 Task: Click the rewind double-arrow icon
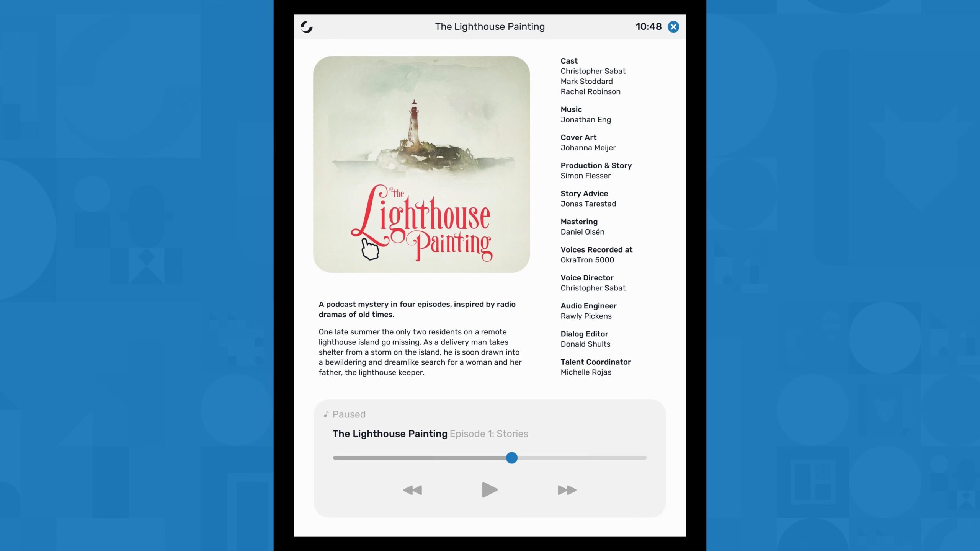tap(412, 490)
